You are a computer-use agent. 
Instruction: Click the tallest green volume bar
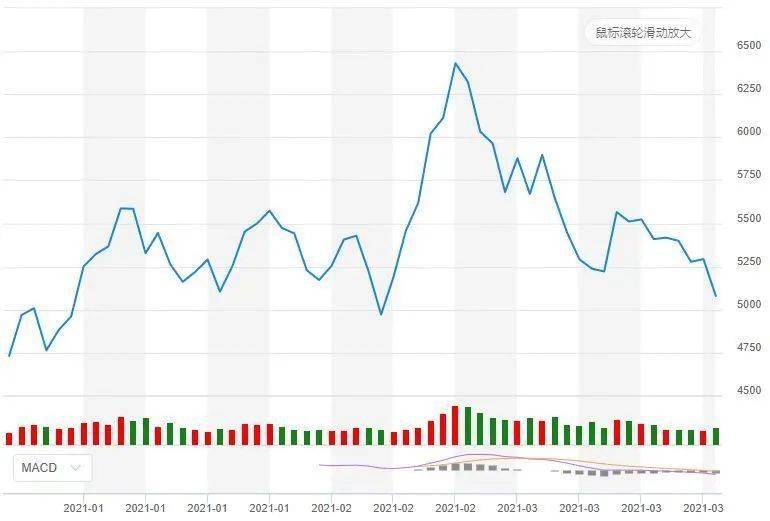[x=468, y=426]
